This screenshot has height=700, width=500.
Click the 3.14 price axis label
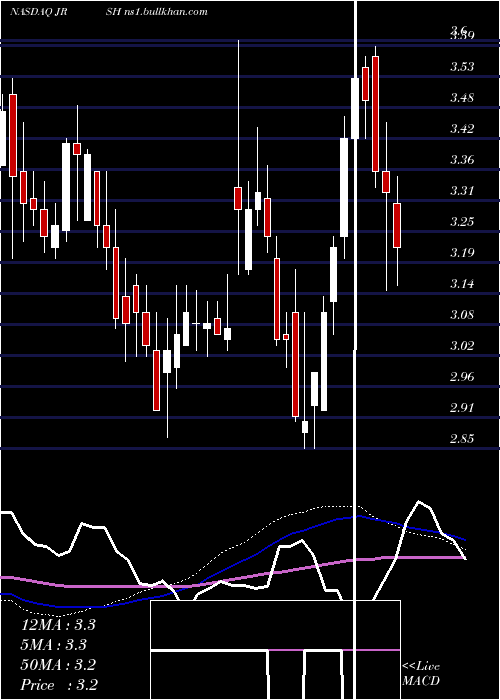462,284
